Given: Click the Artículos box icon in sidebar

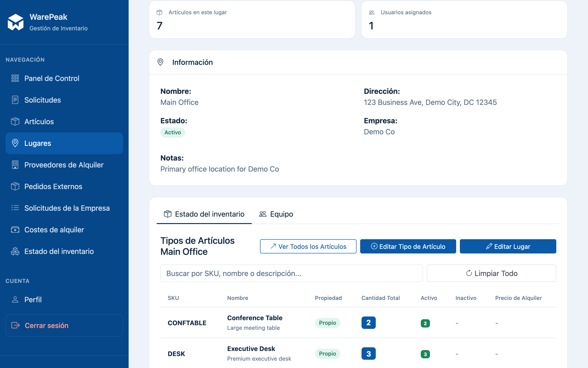Looking at the screenshot, I should 15,121.
